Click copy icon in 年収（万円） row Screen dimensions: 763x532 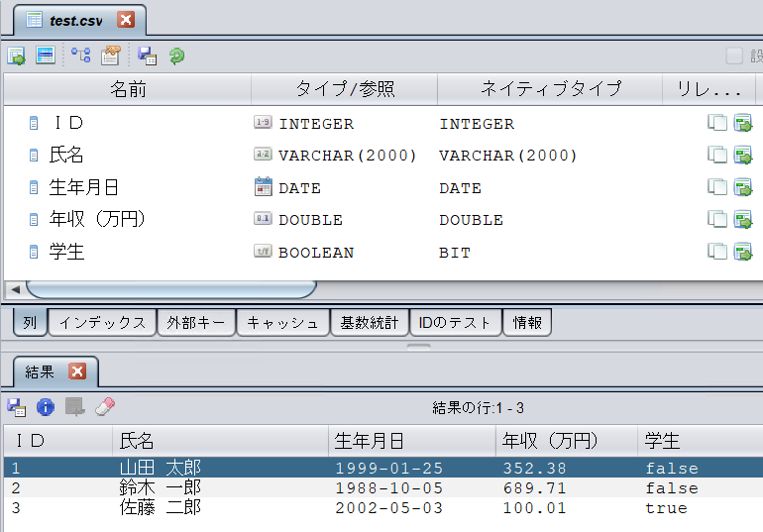coord(717,219)
